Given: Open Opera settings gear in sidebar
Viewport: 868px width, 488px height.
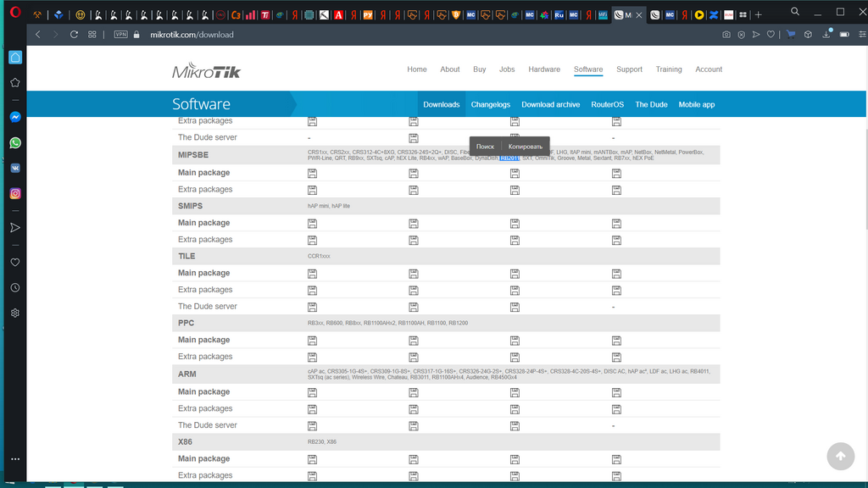Looking at the screenshot, I should coord(15,313).
